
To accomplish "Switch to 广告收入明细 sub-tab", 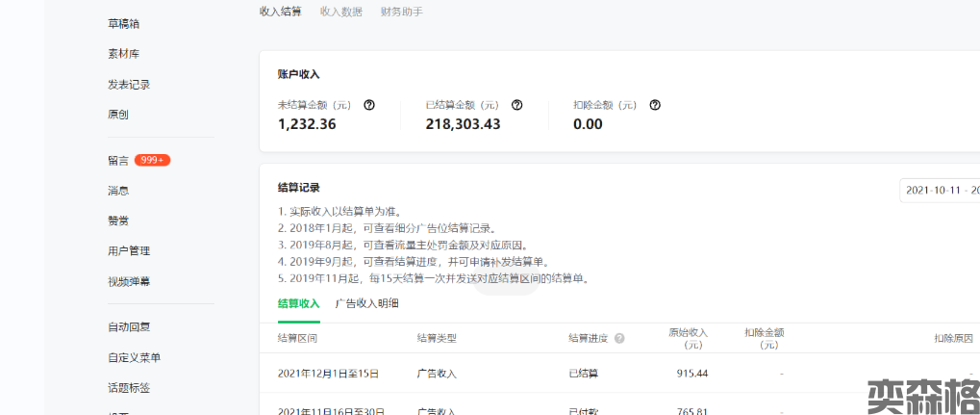I will point(366,303).
